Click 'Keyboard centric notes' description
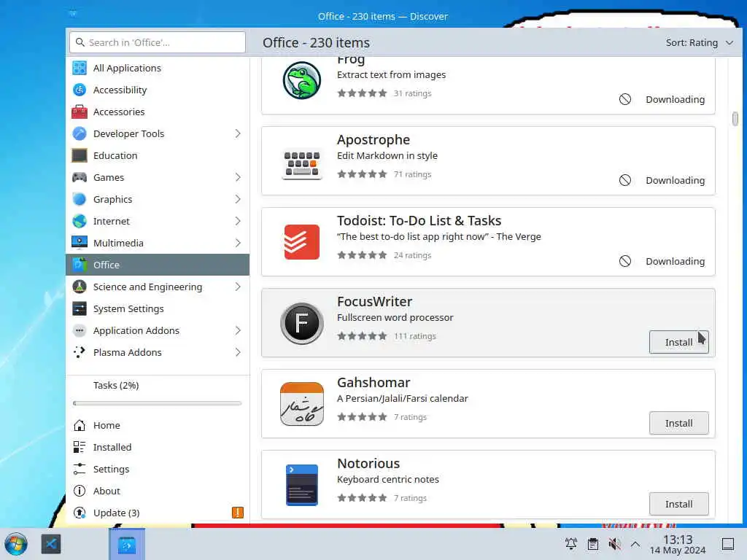This screenshot has height=560, width=747. pos(388,480)
